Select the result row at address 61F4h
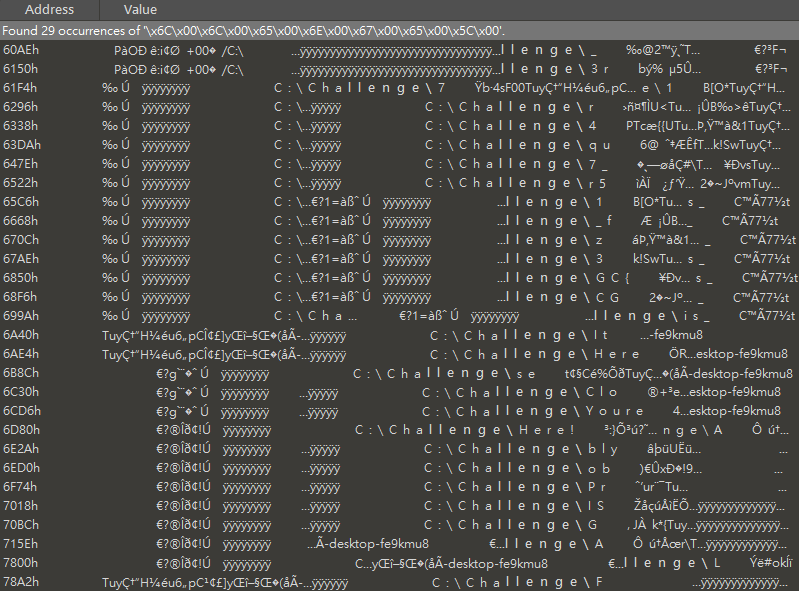The width and height of the screenshot is (799, 591). (400, 88)
